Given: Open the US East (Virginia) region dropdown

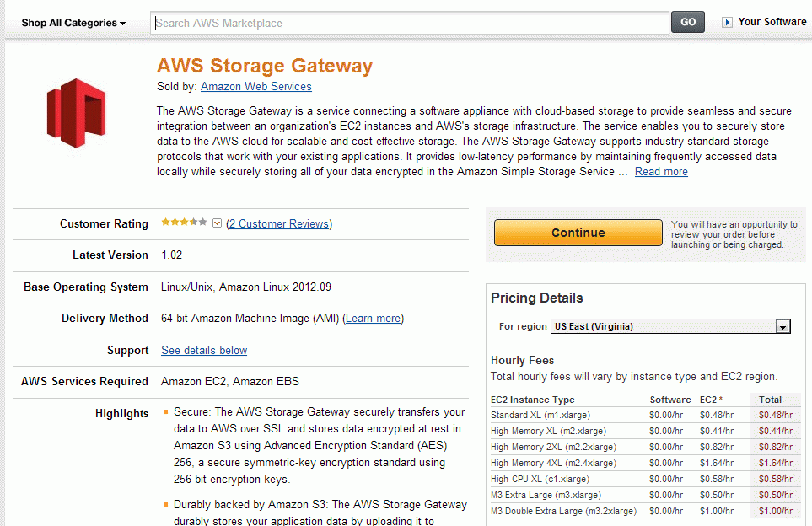Looking at the screenshot, I should pos(670,326).
